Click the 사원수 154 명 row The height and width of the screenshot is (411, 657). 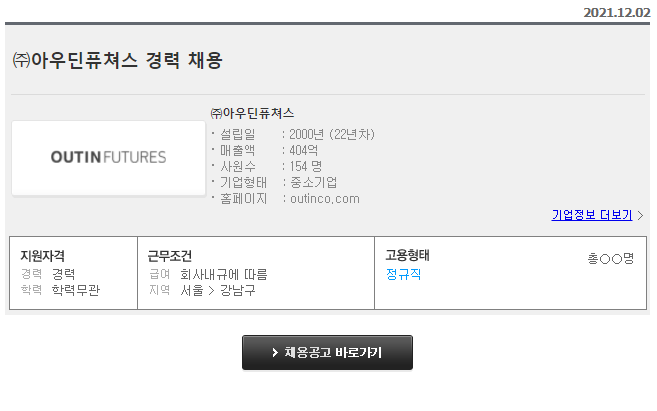267,166
